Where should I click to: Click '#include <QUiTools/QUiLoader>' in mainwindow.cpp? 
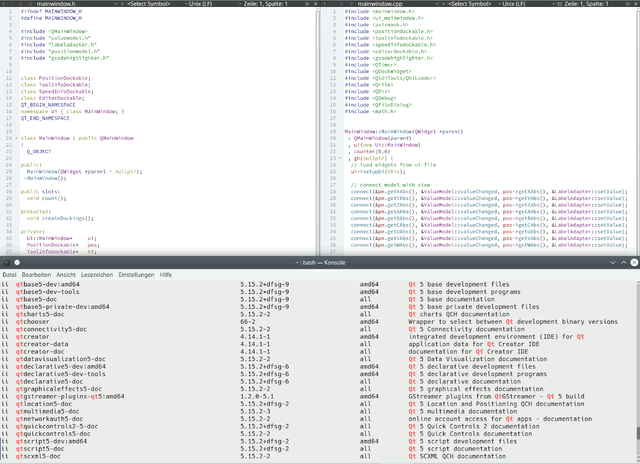coord(390,78)
